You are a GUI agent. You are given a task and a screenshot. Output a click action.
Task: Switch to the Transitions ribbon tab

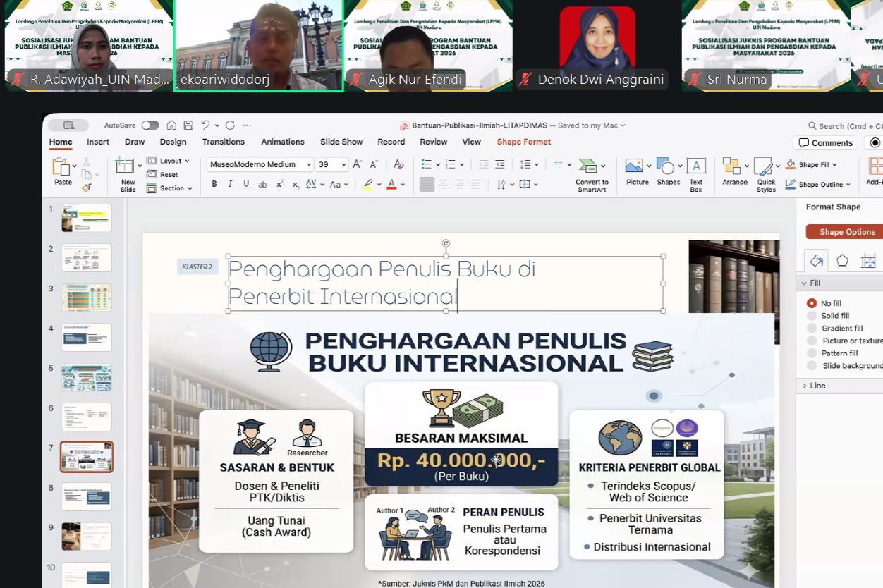tap(224, 142)
